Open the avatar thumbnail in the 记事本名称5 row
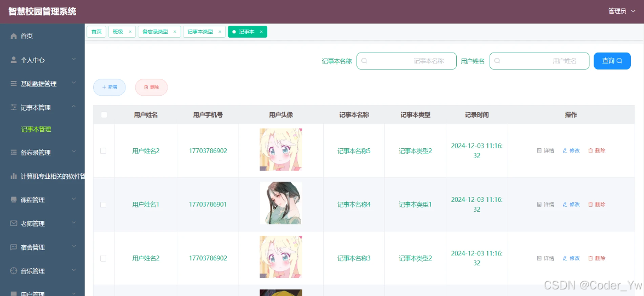The width and height of the screenshot is (644, 296). (281, 149)
